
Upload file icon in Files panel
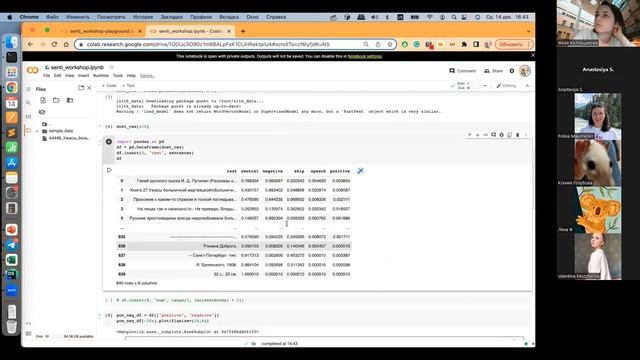(43, 100)
